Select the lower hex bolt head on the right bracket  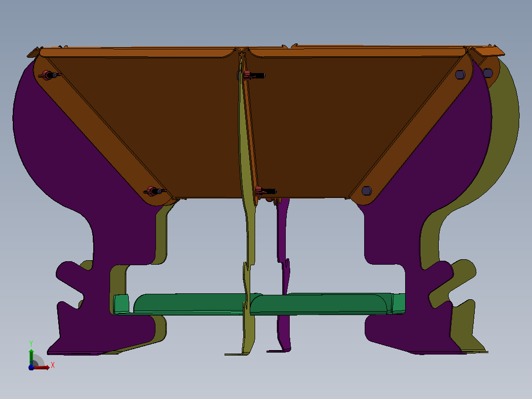tap(367, 191)
